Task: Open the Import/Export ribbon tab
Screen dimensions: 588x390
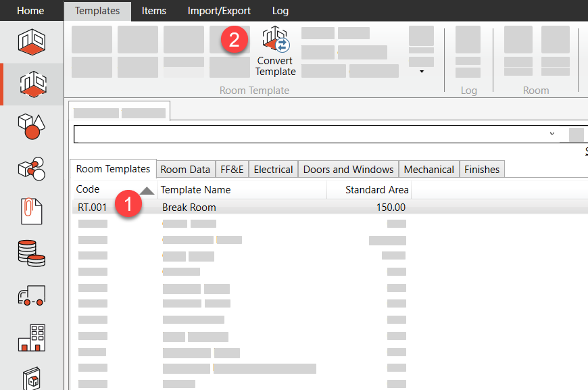Action: pos(219,11)
